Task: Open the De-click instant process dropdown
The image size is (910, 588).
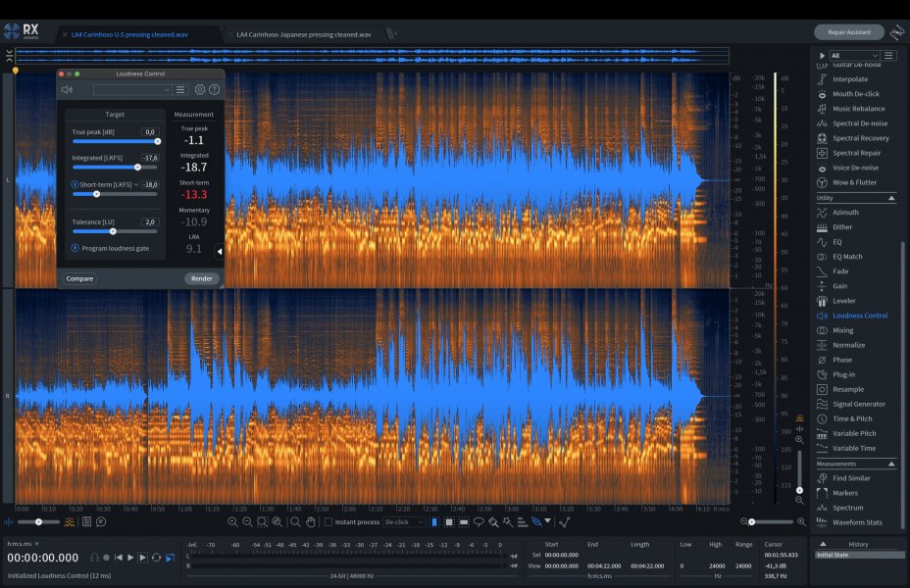Action: (x=404, y=522)
